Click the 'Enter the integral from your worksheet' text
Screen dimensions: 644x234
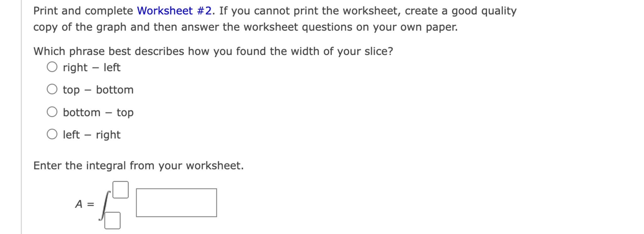(138, 166)
